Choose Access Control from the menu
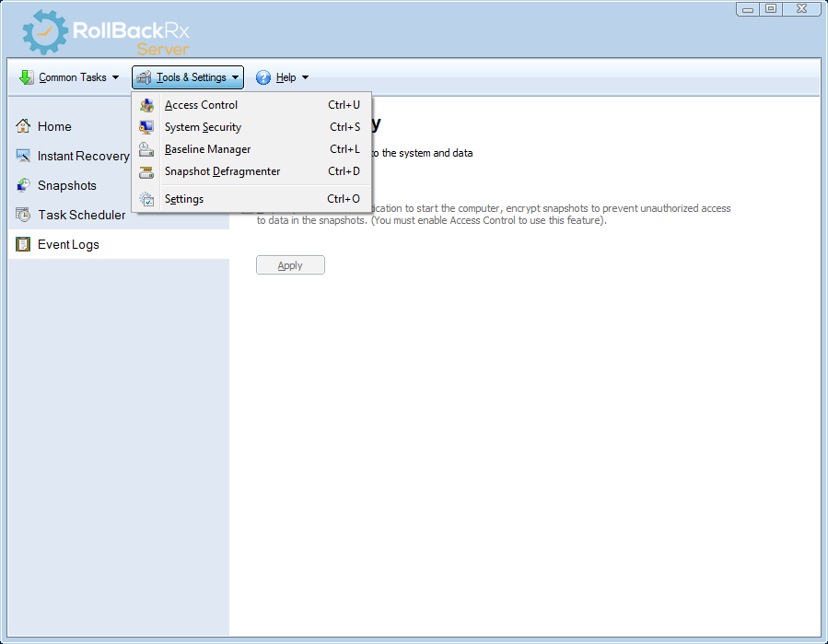Screen dimensions: 828x644 pyautogui.click(x=201, y=105)
